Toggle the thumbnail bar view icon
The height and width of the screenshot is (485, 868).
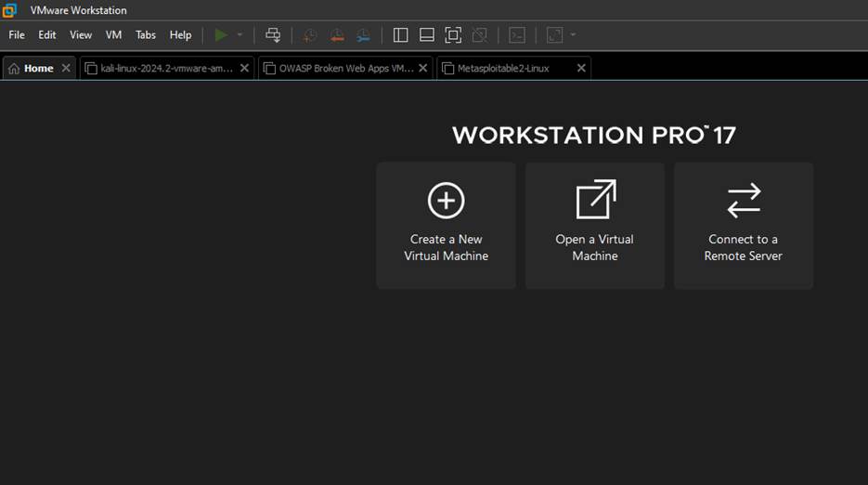427,35
